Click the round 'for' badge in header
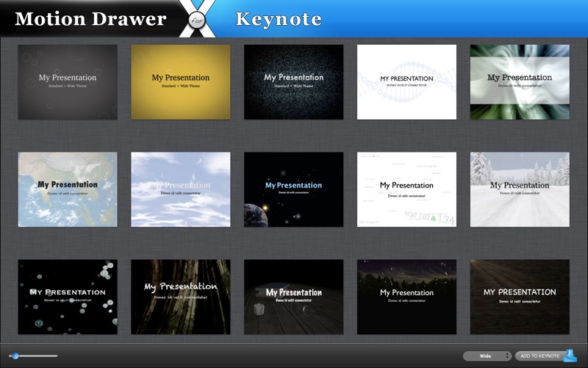This screenshot has width=588, height=368. (197, 20)
